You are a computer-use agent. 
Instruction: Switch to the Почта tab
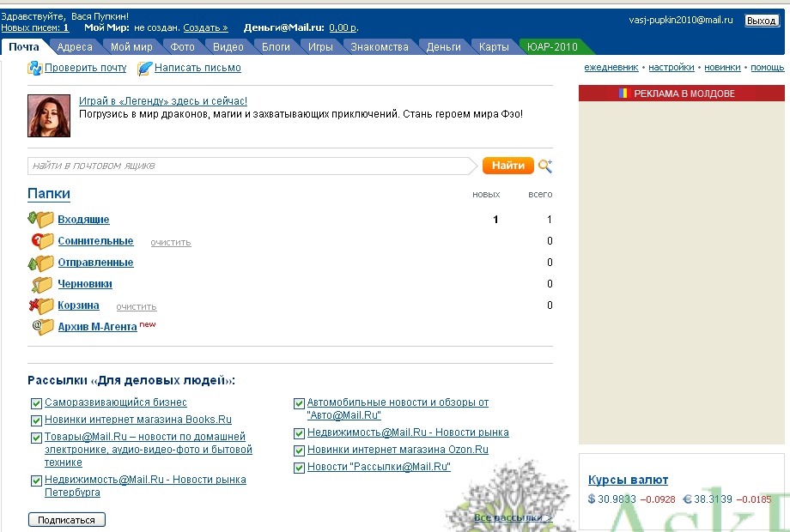point(24,47)
